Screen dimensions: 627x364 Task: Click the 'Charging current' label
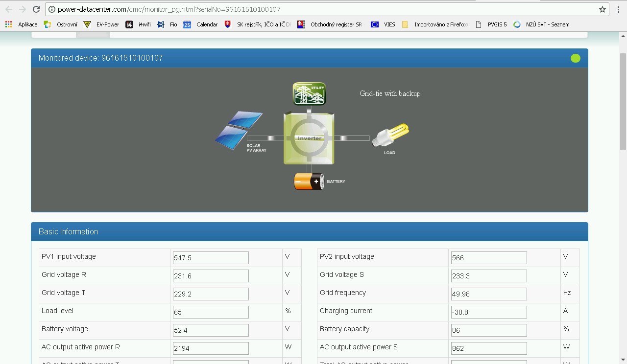346,311
